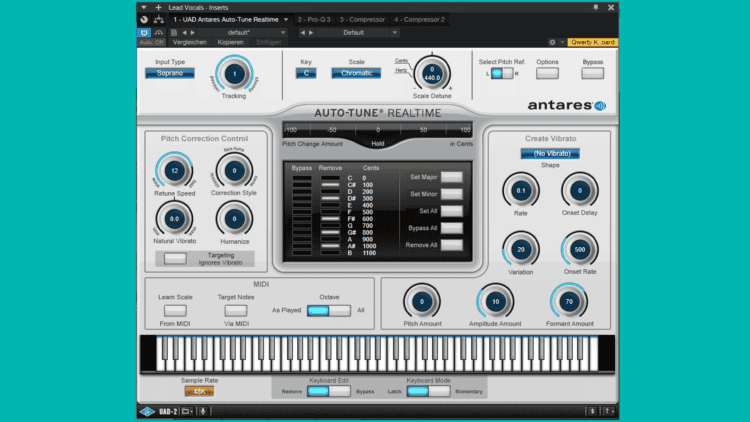The image size is (750, 422).
Task: Click the Vergleichen button
Action: click(x=189, y=42)
